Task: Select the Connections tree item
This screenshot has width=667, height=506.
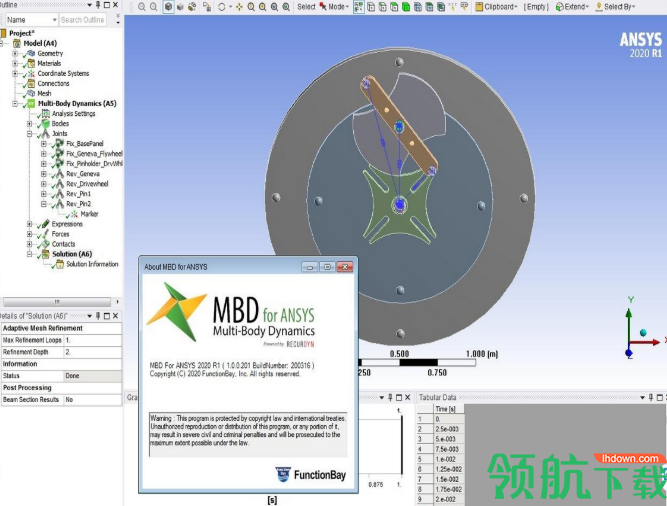Action: [53, 83]
